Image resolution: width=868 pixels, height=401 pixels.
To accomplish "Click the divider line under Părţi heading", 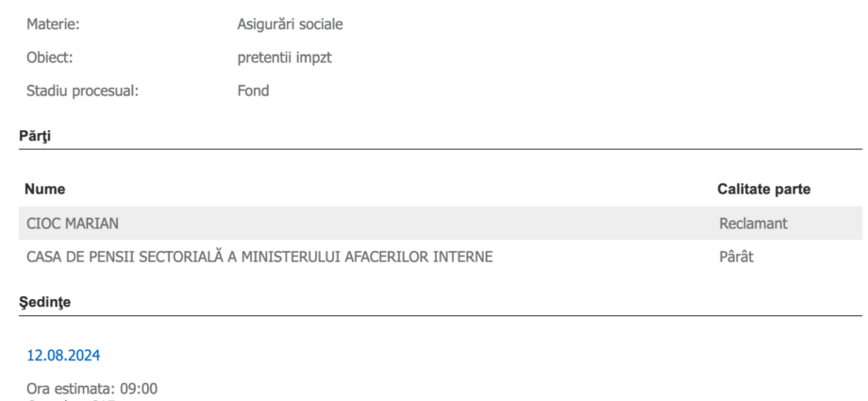I will pos(441,149).
